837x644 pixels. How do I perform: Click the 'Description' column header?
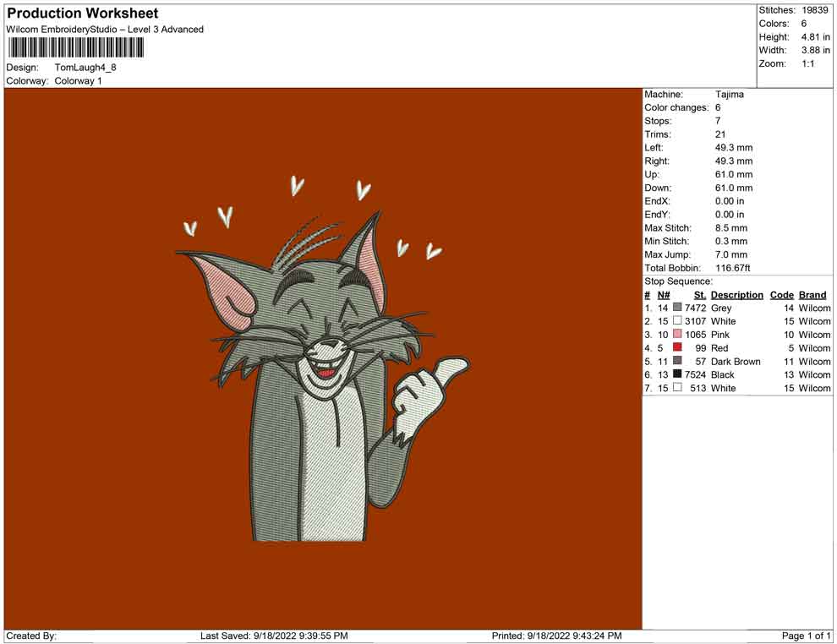tap(737, 294)
